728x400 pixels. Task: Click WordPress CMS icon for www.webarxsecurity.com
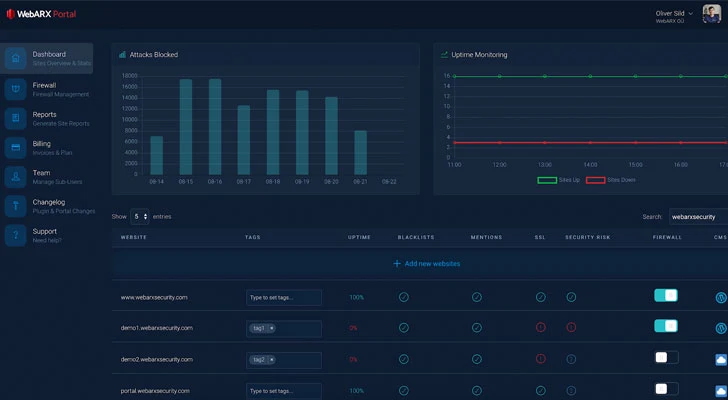[721, 297]
